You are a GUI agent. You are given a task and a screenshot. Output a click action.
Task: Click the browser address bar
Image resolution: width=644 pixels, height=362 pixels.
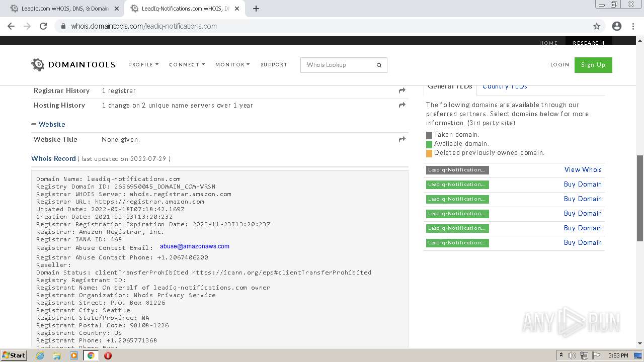[322, 26]
